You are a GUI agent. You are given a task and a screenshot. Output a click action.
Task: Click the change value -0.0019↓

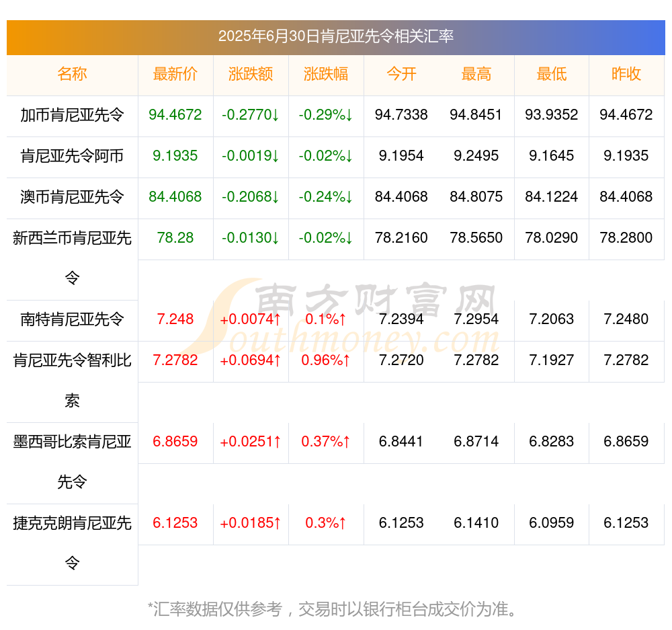click(251, 156)
